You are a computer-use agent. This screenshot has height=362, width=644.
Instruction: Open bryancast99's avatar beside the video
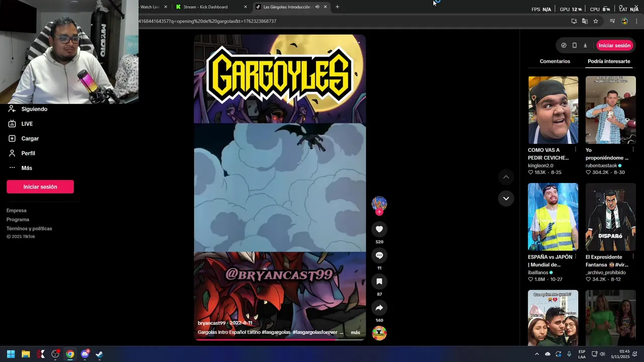(x=379, y=204)
